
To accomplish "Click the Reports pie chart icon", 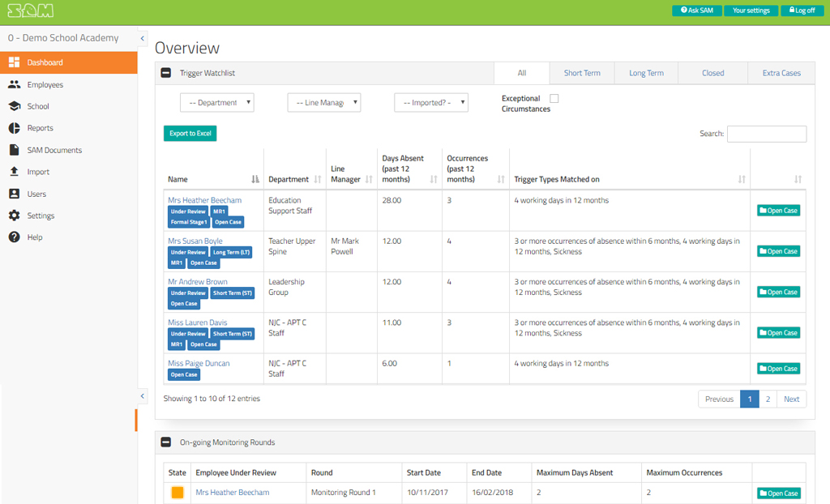I will point(15,128).
